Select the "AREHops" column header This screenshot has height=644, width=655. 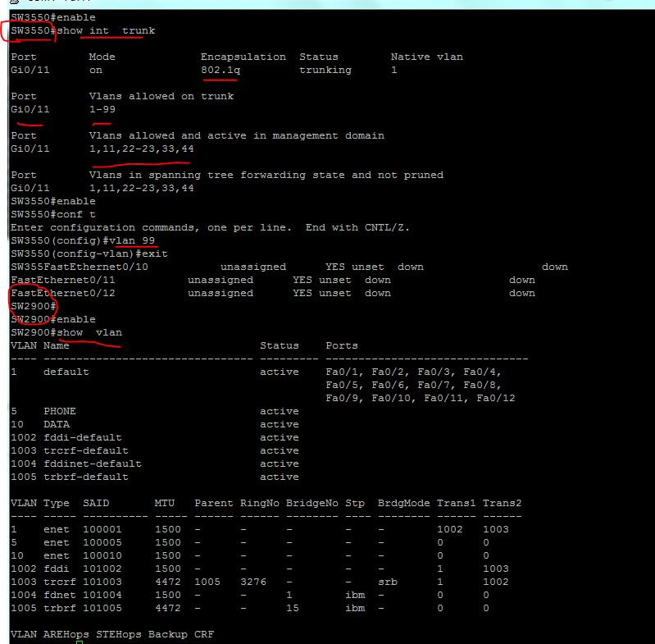click(x=66, y=634)
